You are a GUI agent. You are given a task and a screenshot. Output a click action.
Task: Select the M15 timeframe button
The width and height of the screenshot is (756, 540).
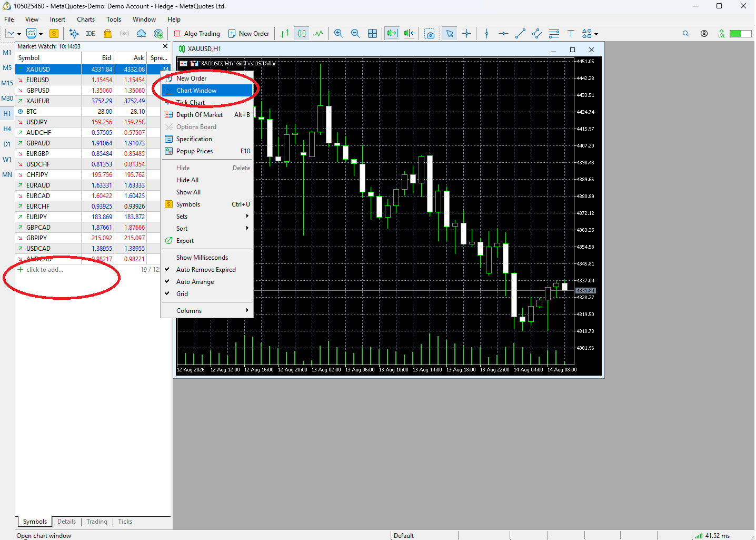[7, 83]
